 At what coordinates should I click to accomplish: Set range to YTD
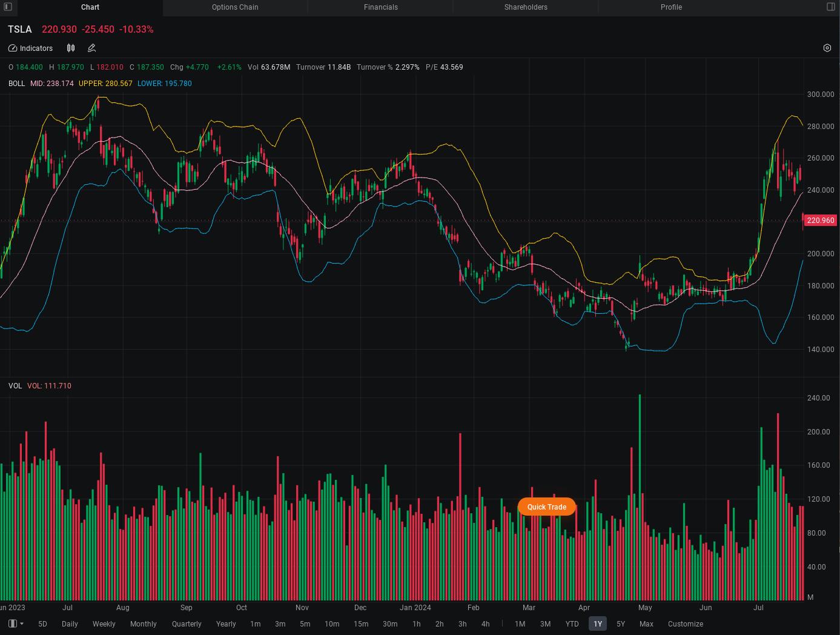[572, 623]
